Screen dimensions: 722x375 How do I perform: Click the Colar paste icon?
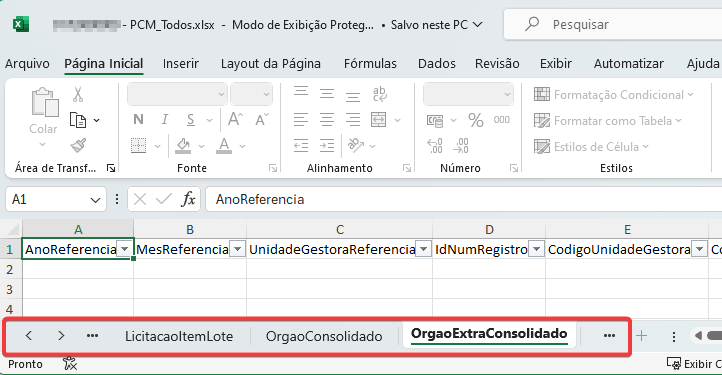44,102
